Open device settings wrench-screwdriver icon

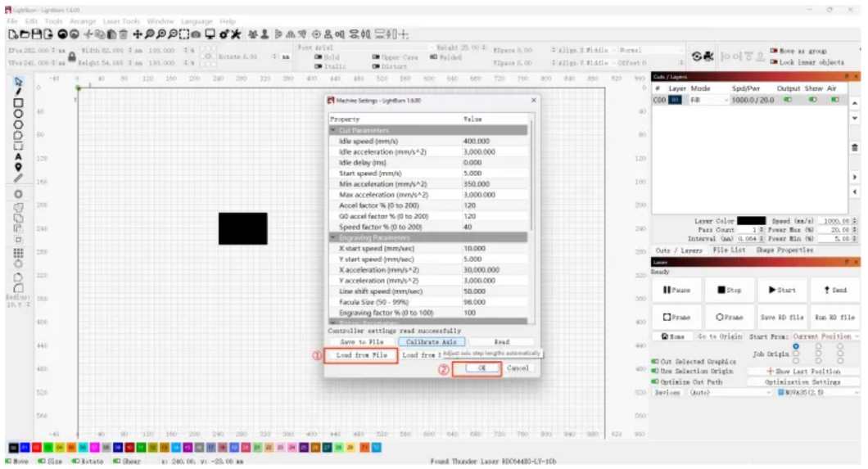point(236,34)
